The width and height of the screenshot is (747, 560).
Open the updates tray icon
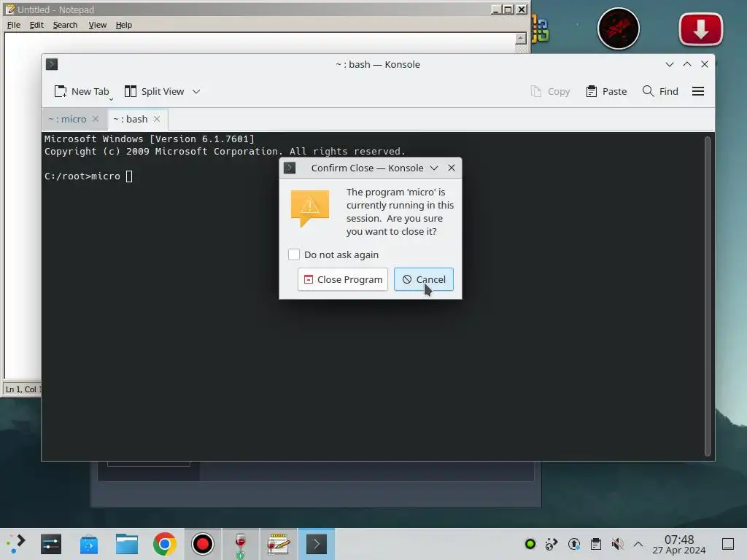[x=574, y=544]
